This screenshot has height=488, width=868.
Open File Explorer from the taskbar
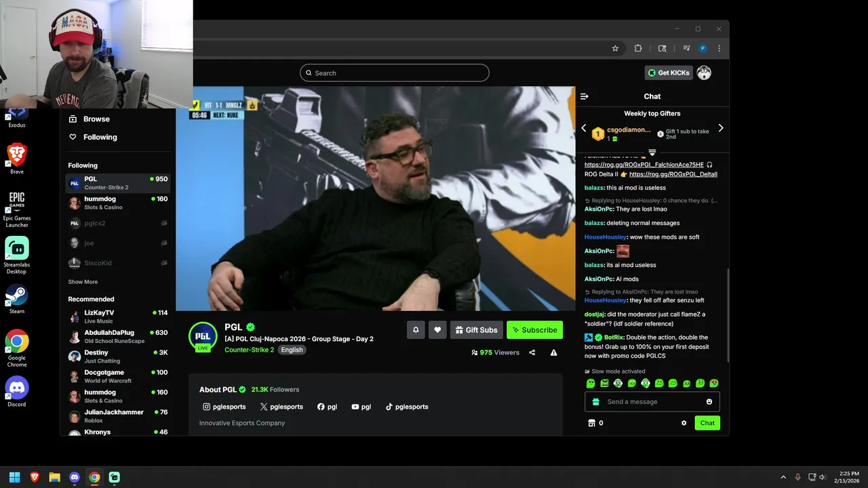pos(54,477)
